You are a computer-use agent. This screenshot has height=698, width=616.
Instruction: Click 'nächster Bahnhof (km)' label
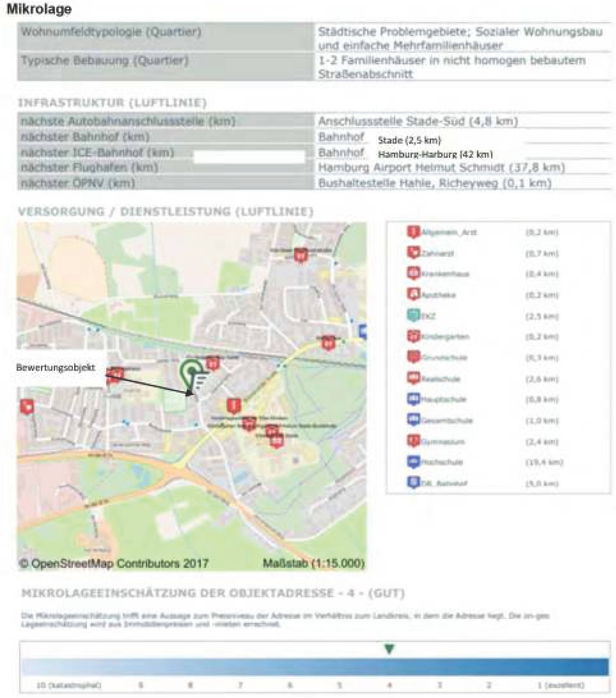point(85,137)
